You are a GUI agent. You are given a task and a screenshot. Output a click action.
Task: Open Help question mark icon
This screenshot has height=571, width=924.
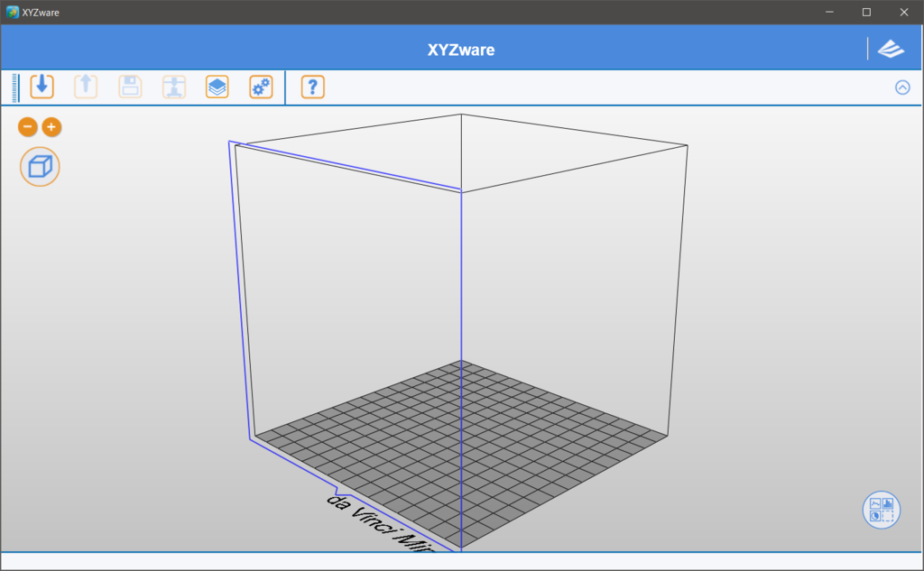313,87
